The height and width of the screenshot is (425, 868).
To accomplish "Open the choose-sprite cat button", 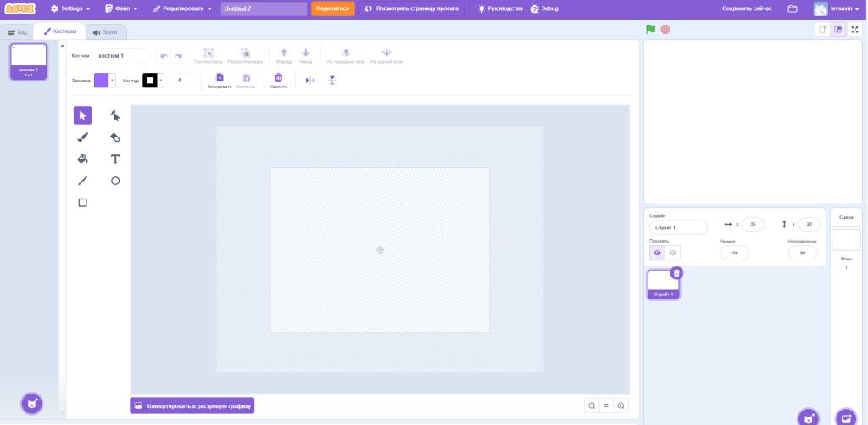I will pos(809,418).
